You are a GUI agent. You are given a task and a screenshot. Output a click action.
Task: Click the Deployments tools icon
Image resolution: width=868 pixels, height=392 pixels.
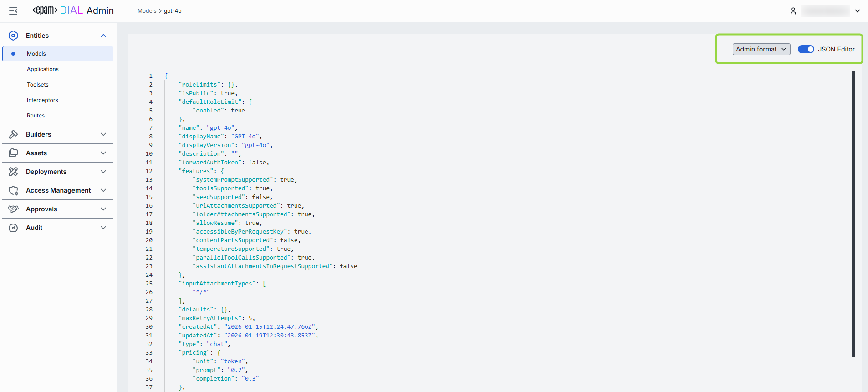pos(13,172)
